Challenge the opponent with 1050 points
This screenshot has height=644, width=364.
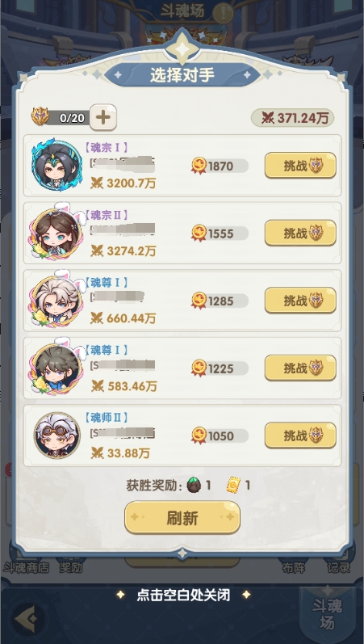point(300,436)
